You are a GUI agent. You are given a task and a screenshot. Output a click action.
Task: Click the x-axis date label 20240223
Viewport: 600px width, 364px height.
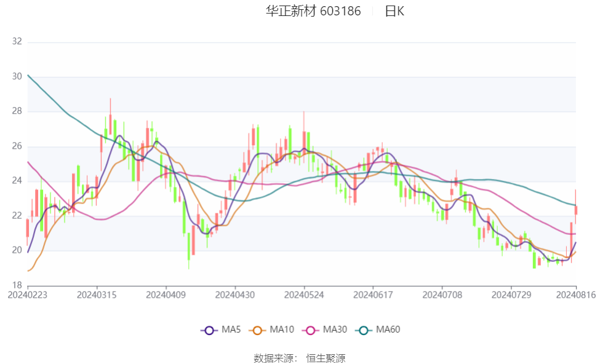28,295
